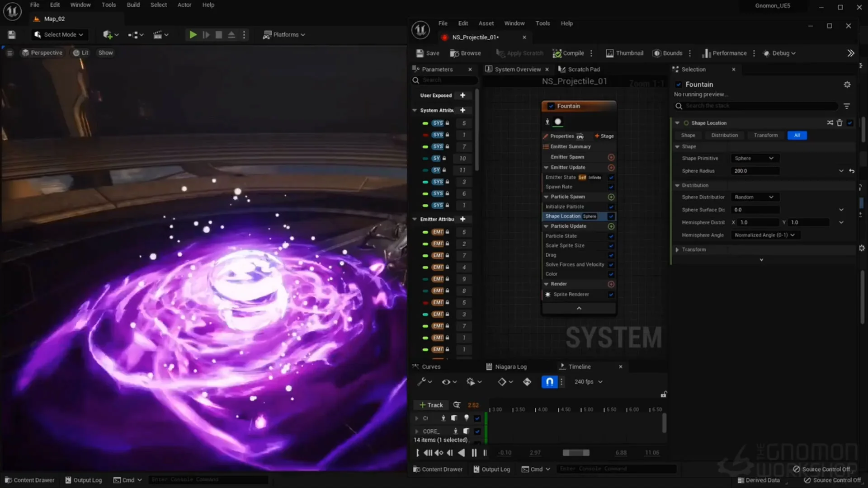This screenshot has height=488, width=868.
Task: Open the Build menu in main window
Action: (133, 5)
